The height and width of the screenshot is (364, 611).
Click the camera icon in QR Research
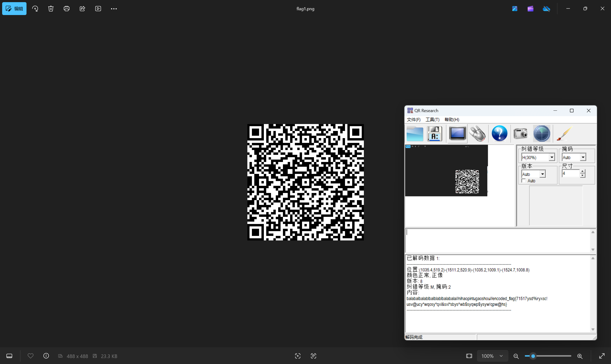pos(521,134)
